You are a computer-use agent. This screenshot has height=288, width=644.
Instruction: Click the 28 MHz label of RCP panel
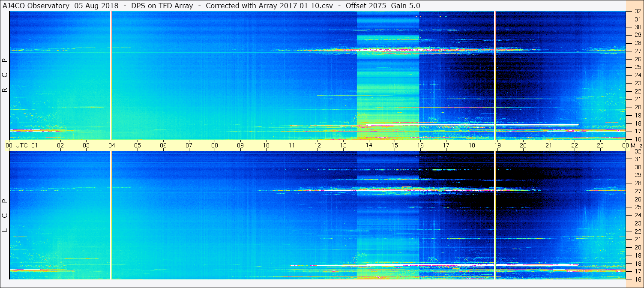pyautogui.click(x=638, y=43)
